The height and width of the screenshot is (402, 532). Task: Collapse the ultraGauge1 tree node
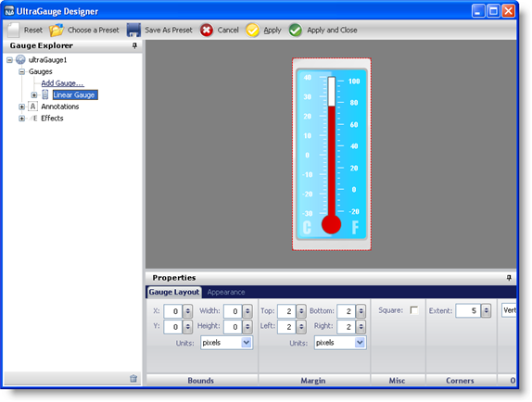coord(9,60)
